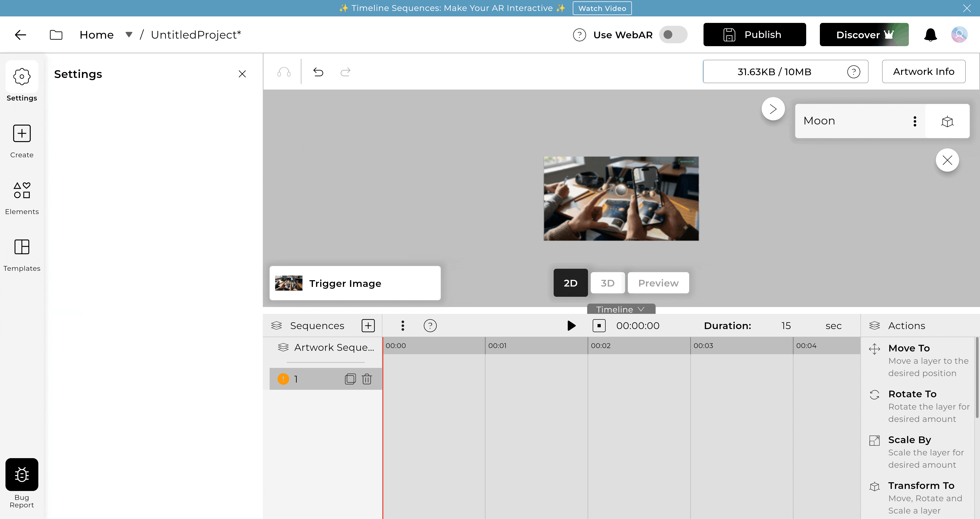
Task: Open the Elements panel
Action: tap(22, 198)
